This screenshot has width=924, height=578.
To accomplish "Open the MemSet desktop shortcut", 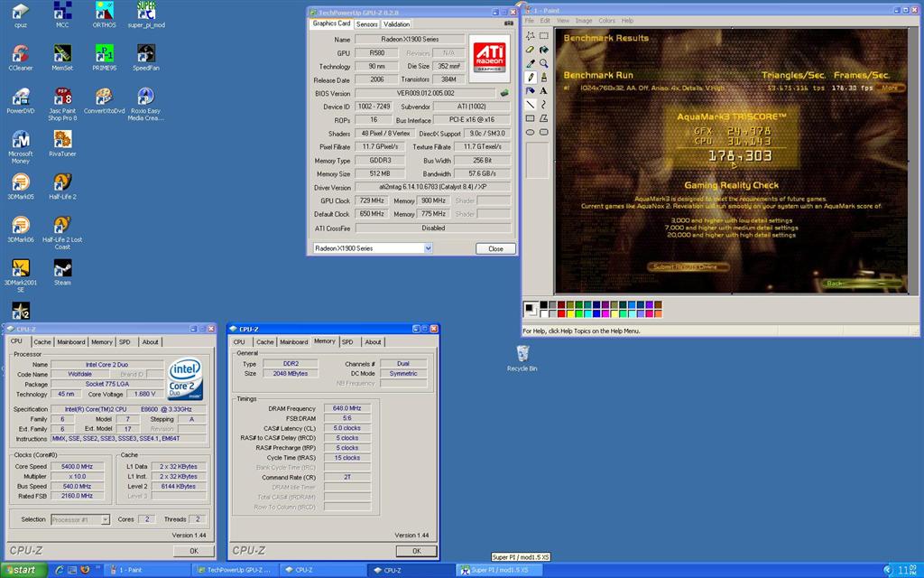I will [x=62, y=58].
